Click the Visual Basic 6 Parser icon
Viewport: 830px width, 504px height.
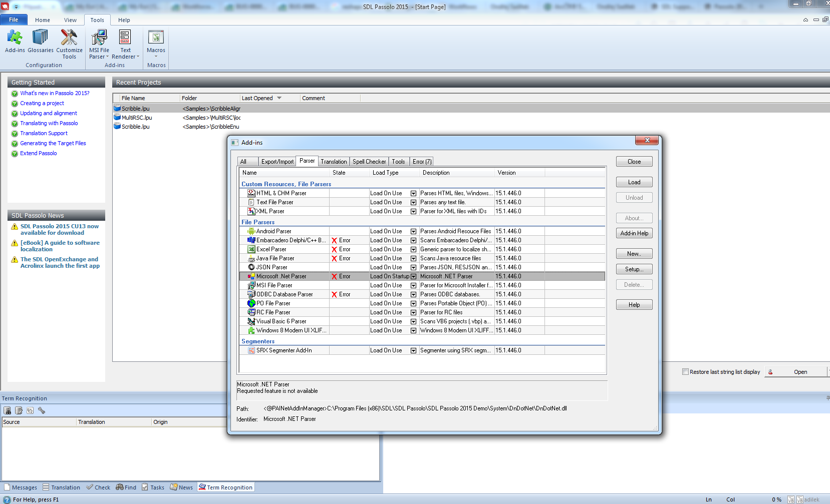point(251,321)
